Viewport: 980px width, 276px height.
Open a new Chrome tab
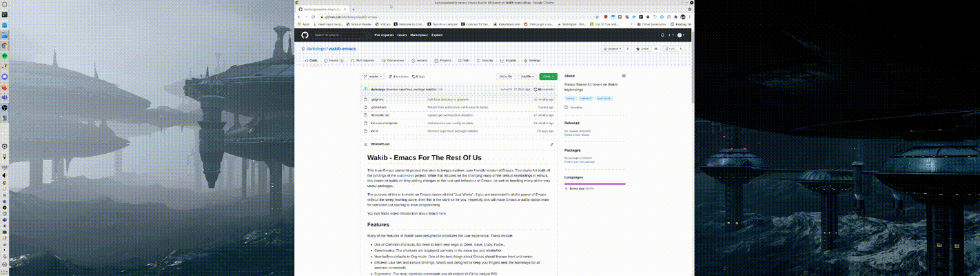(x=354, y=9)
